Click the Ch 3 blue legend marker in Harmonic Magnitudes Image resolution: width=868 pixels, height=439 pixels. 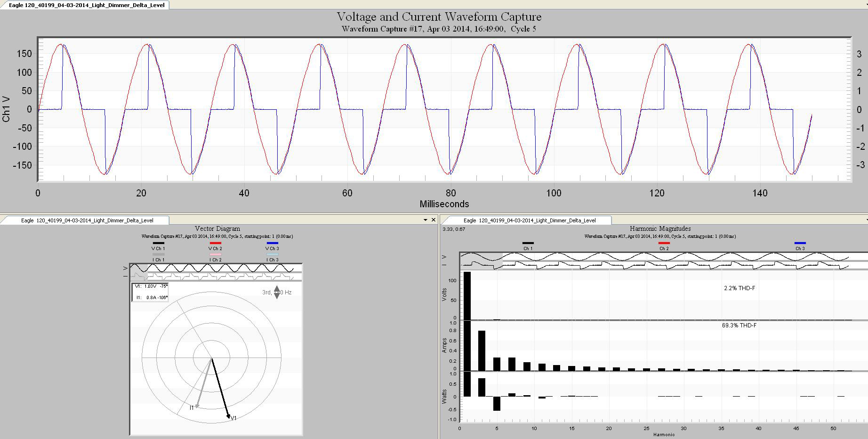[800, 243]
